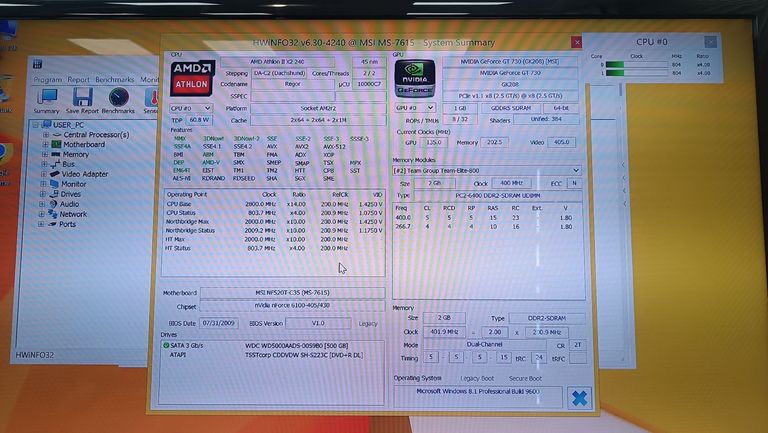This screenshot has width=768, height=433.
Task: Expand the Bus tree node
Action: point(45,164)
